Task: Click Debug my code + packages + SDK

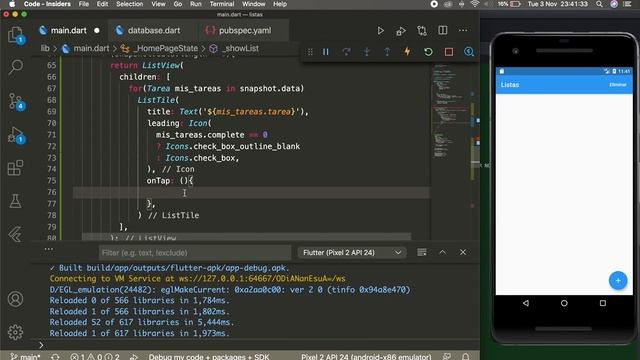Action: 209,357
